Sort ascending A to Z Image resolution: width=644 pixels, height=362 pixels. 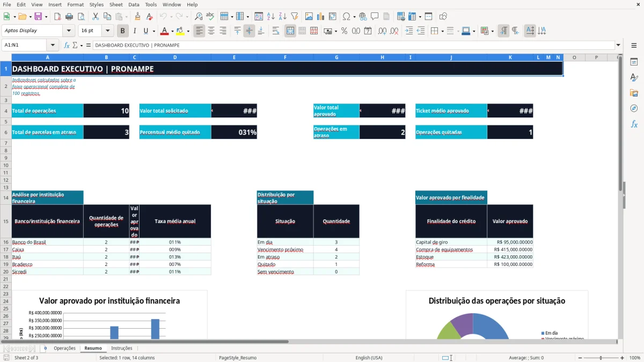pos(270,17)
